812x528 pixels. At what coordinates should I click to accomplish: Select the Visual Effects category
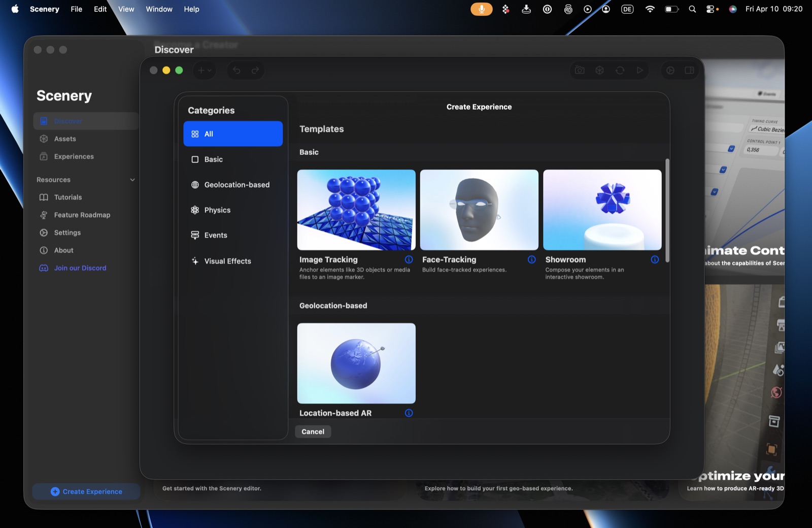(x=233, y=261)
